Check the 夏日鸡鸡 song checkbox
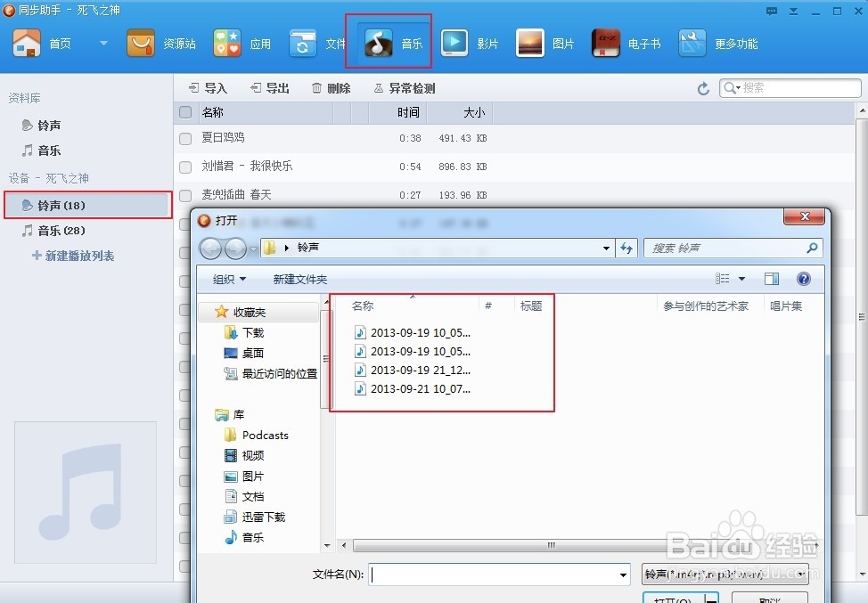This screenshot has height=603, width=868. (x=184, y=138)
